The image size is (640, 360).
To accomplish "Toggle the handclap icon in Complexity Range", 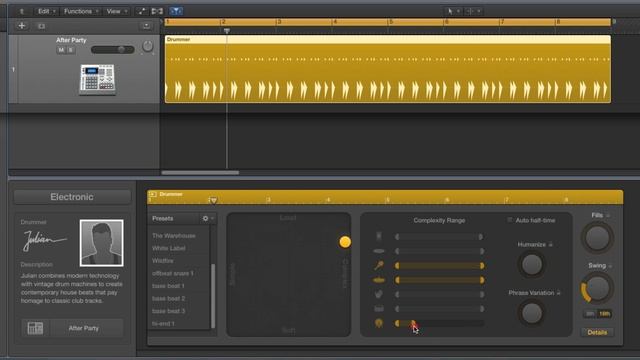I will [x=379, y=294].
